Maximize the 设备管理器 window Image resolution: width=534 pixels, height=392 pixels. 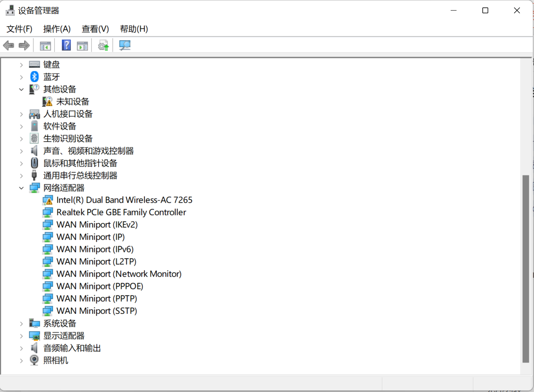(x=485, y=11)
